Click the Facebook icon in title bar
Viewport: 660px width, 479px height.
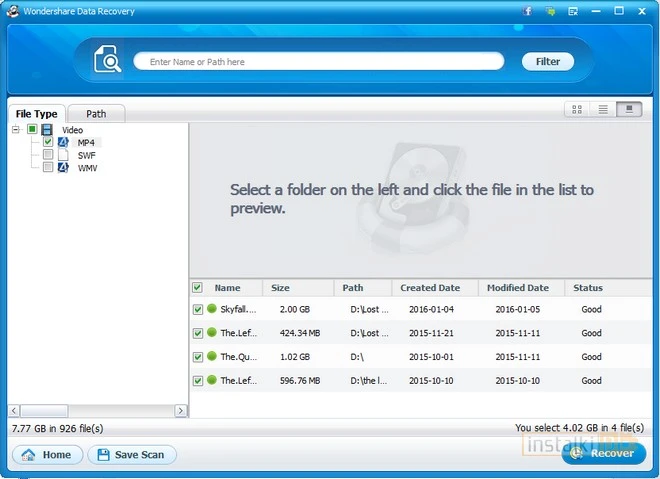click(x=527, y=11)
